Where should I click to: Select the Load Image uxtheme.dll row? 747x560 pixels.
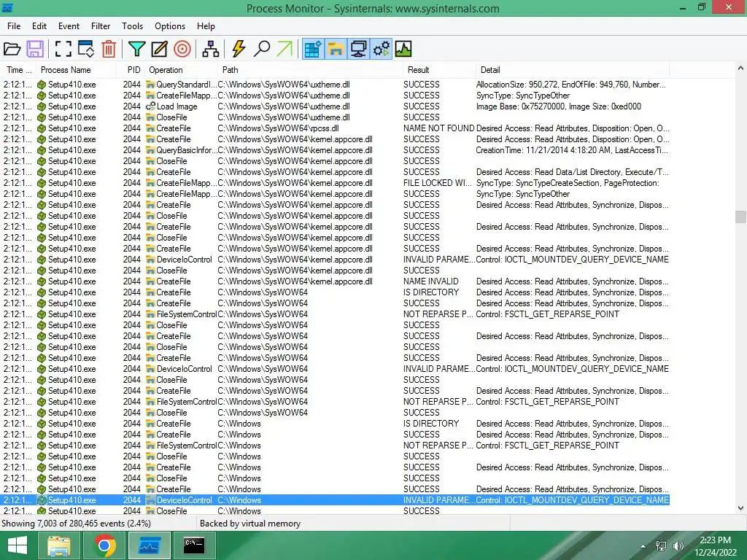coord(335,106)
